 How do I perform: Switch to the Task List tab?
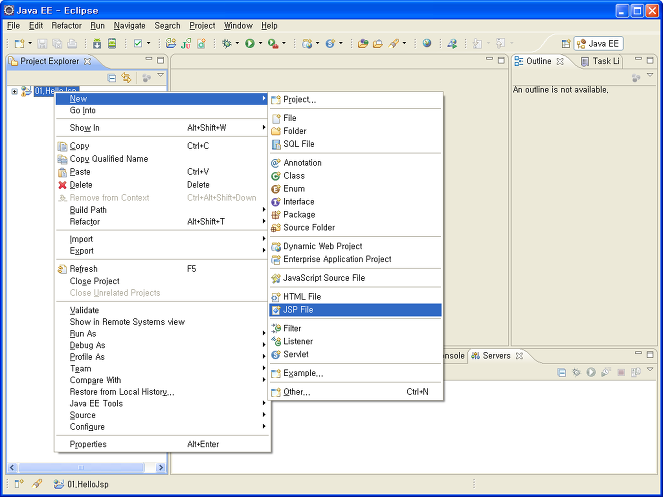(600, 61)
